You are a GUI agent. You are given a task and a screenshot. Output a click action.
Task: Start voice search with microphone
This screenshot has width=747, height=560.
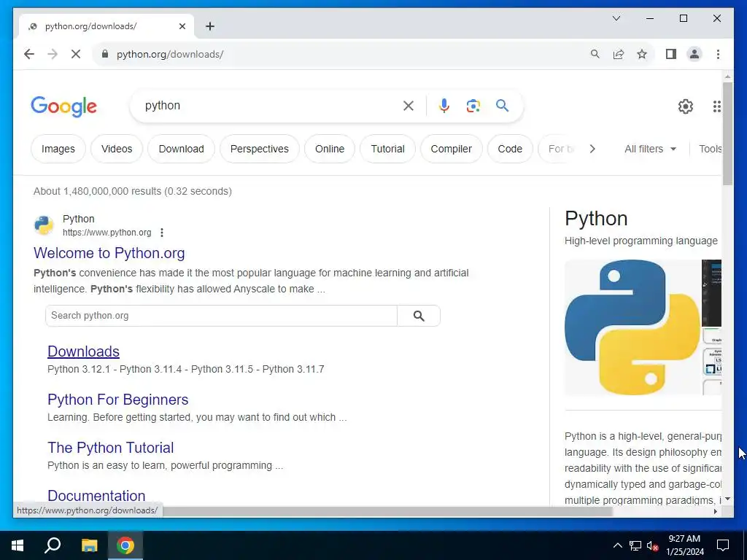(x=444, y=106)
